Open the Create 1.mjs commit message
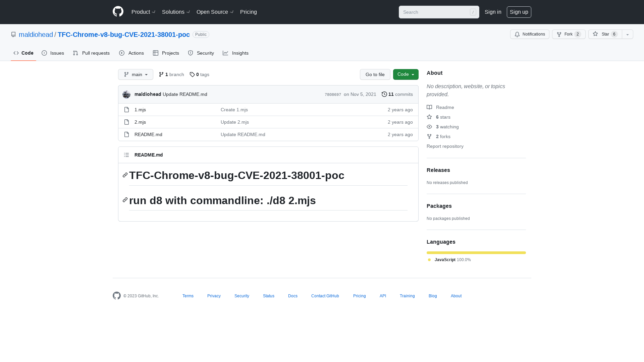Image resolution: width=644 pixels, height=362 pixels. 234,110
